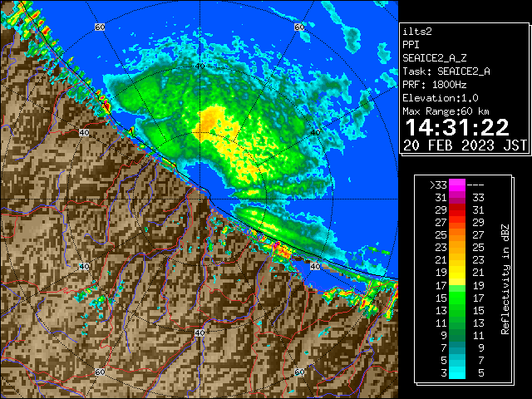Select the '60' range label to the northeast
Image resolution: width=532 pixels, height=399 pixels.
pyautogui.click(x=299, y=27)
